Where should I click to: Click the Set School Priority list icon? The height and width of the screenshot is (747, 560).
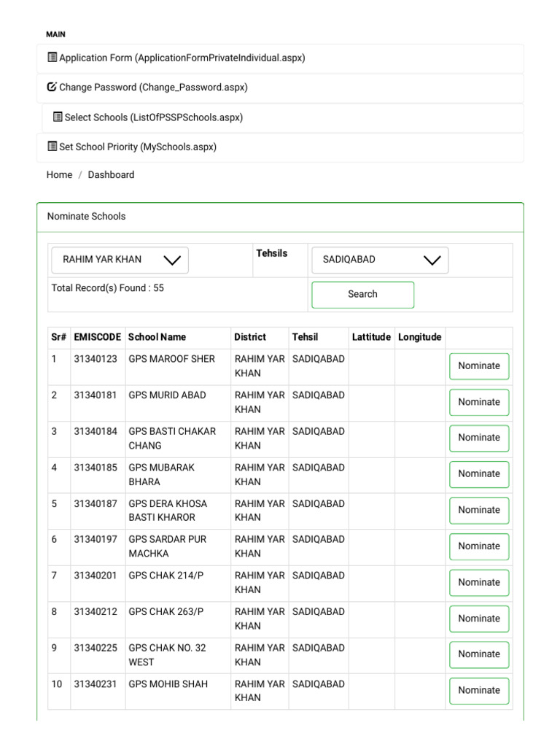[52, 146]
